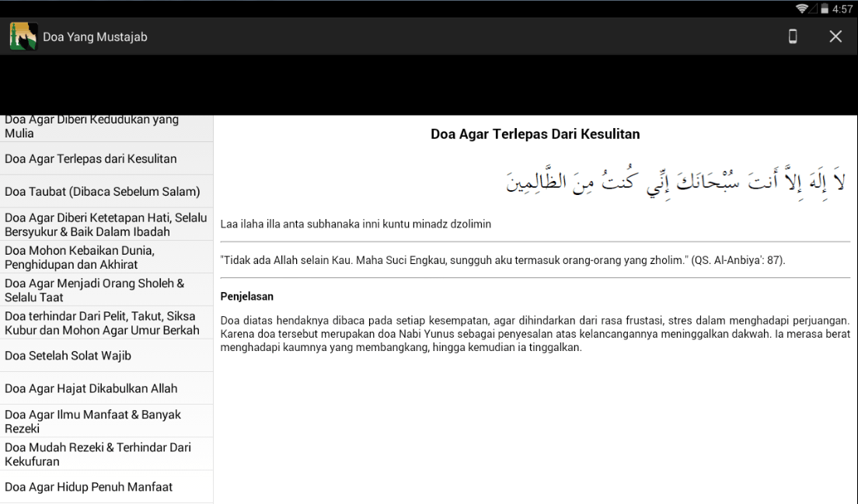
Task: Tap the phone orientation icon in header
Action: coord(793,36)
